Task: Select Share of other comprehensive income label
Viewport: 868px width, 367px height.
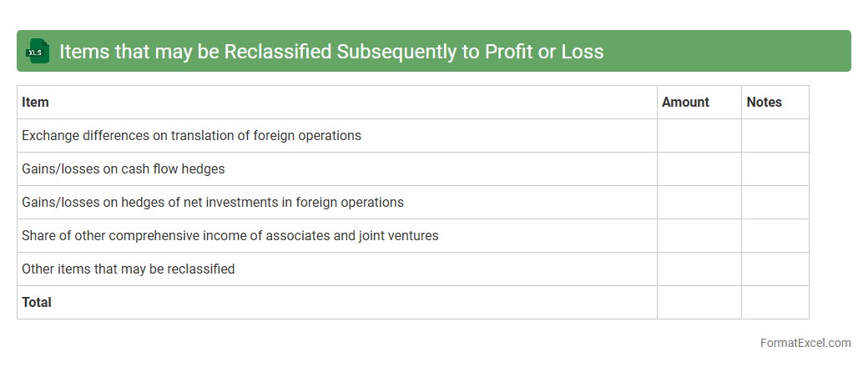Action: [x=230, y=235]
